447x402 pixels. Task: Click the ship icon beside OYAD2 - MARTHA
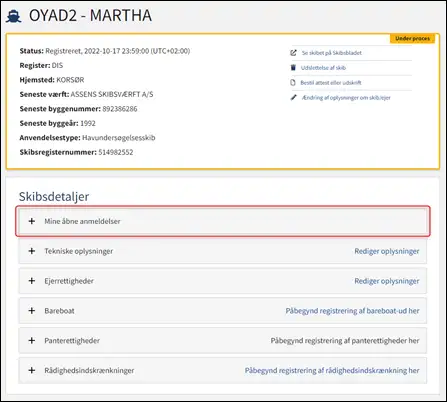(x=14, y=16)
